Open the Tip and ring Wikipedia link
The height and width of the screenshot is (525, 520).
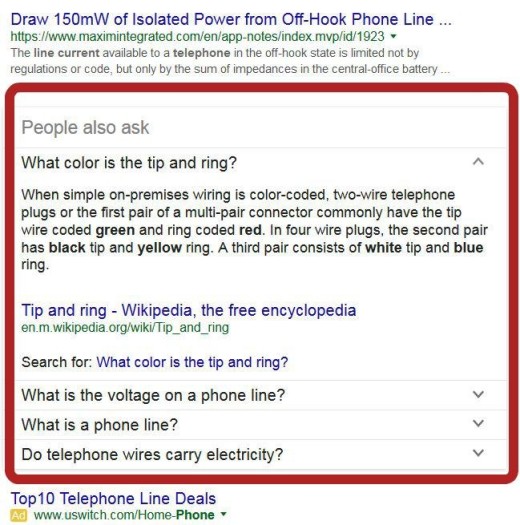coord(189,310)
